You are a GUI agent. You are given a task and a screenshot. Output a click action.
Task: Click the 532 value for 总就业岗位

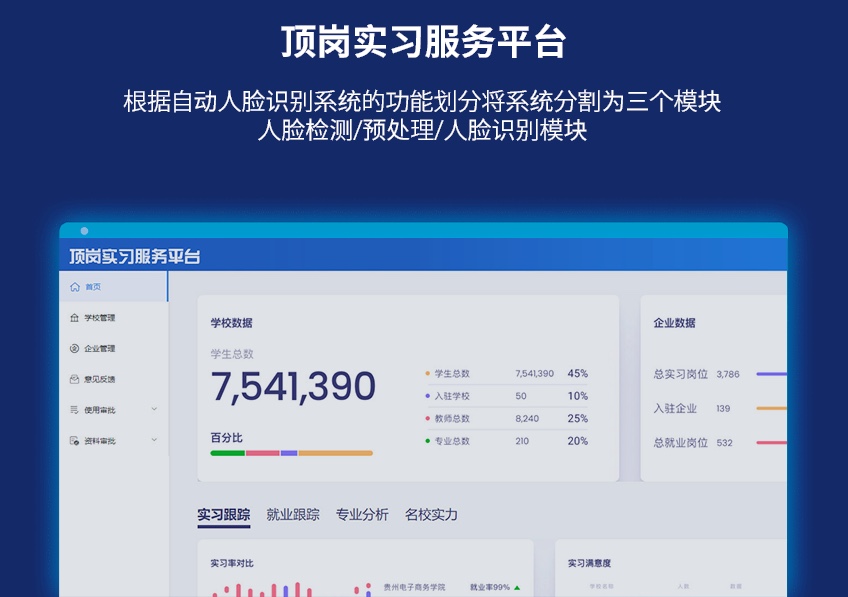coord(725,443)
